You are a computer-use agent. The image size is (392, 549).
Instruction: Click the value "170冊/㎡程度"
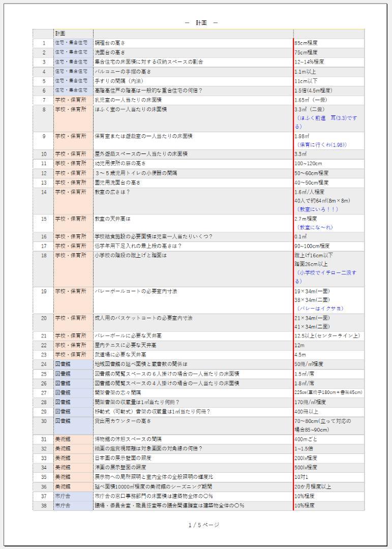coord(310,402)
